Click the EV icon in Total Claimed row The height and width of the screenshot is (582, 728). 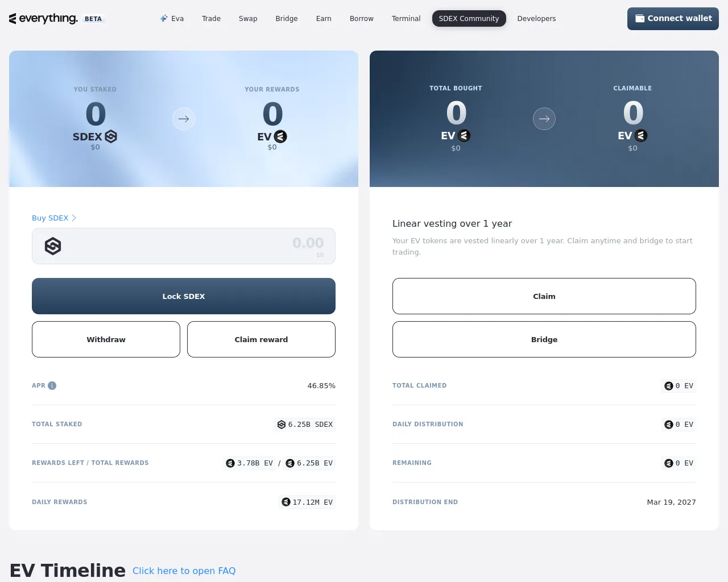tap(669, 386)
